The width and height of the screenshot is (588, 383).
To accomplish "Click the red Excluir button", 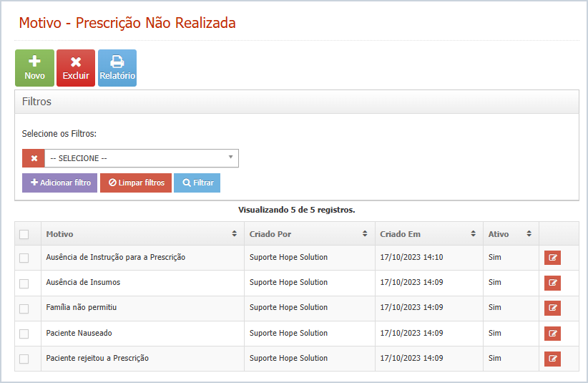I will pos(76,68).
